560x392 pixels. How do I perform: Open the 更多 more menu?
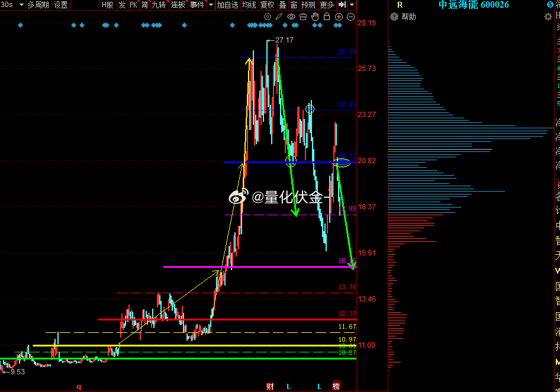pyautogui.click(x=326, y=5)
